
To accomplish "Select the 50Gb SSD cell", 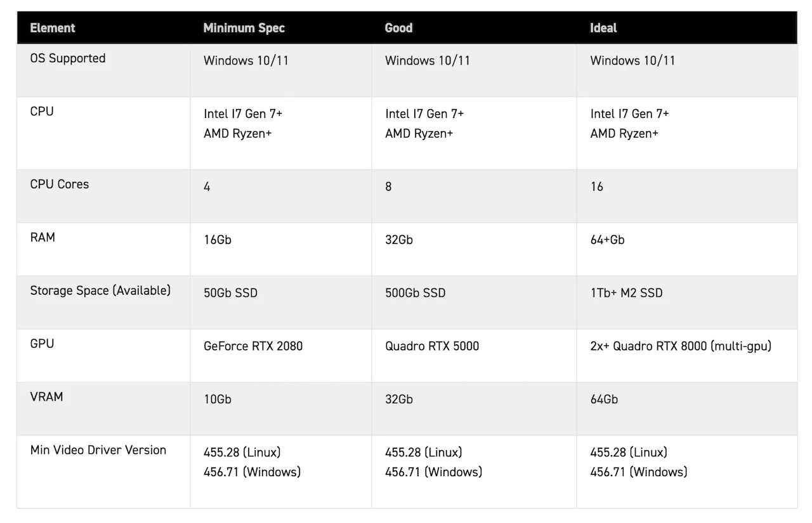I will point(230,293).
